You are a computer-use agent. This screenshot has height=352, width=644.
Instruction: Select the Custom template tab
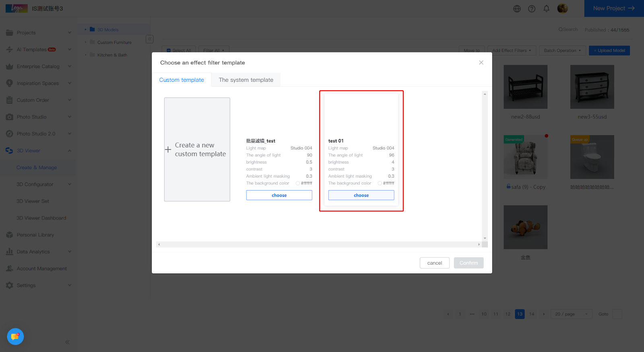coord(182,80)
